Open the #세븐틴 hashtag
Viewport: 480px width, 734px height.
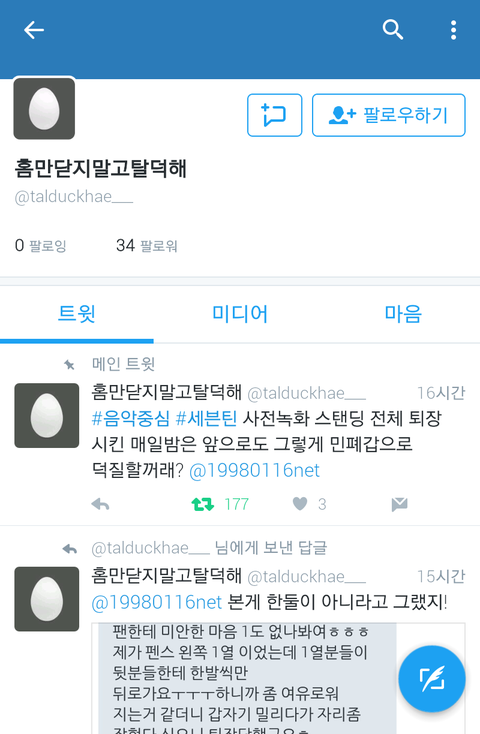point(206,418)
